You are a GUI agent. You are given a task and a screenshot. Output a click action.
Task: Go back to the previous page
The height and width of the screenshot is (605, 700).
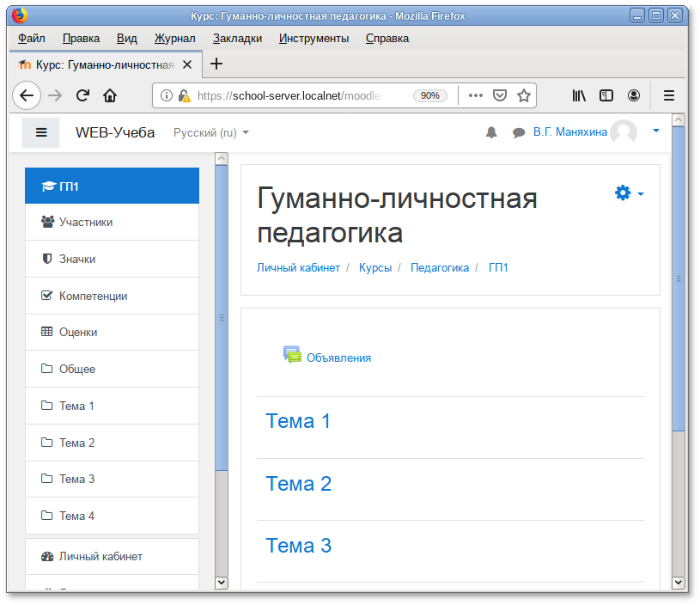pos(27,95)
